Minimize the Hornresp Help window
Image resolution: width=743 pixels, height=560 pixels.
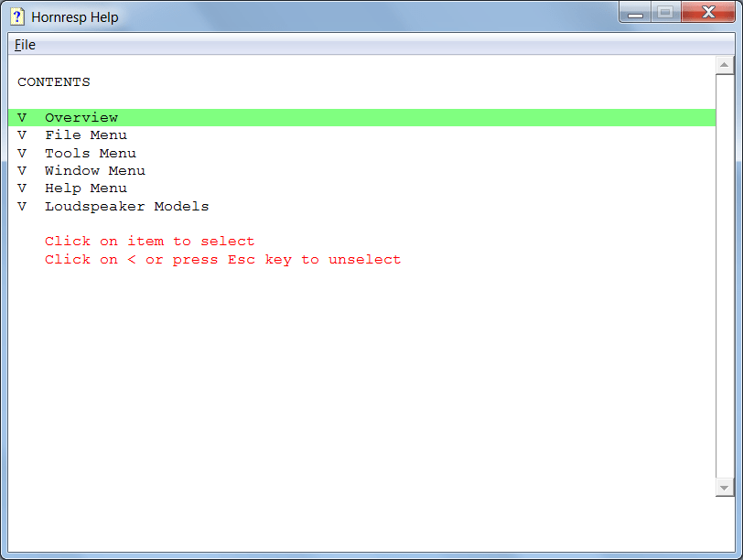coord(635,12)
